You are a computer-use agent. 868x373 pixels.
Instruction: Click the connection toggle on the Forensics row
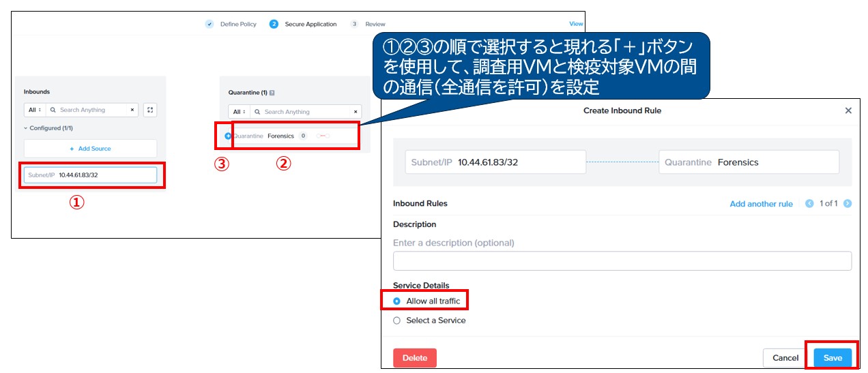tap(323, 136)
